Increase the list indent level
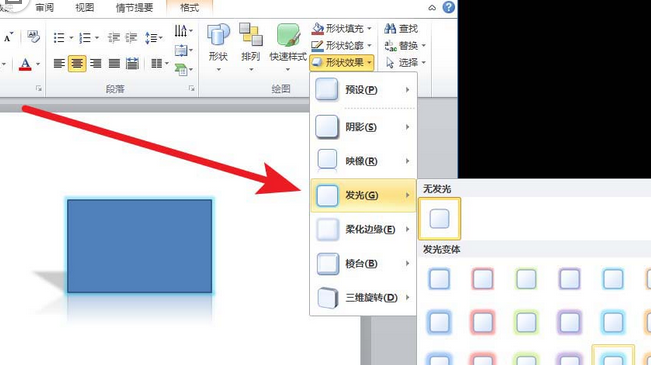 (131, 38)
